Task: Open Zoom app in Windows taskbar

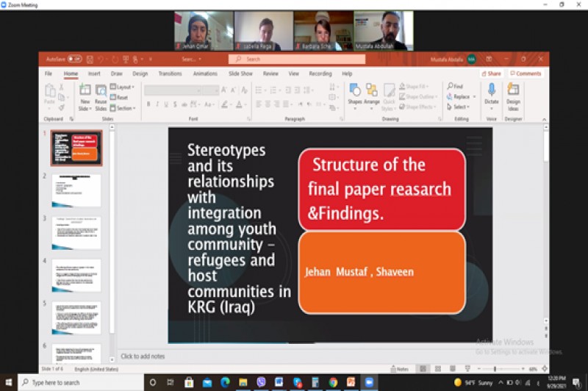Action: click(x=369, y=382)
